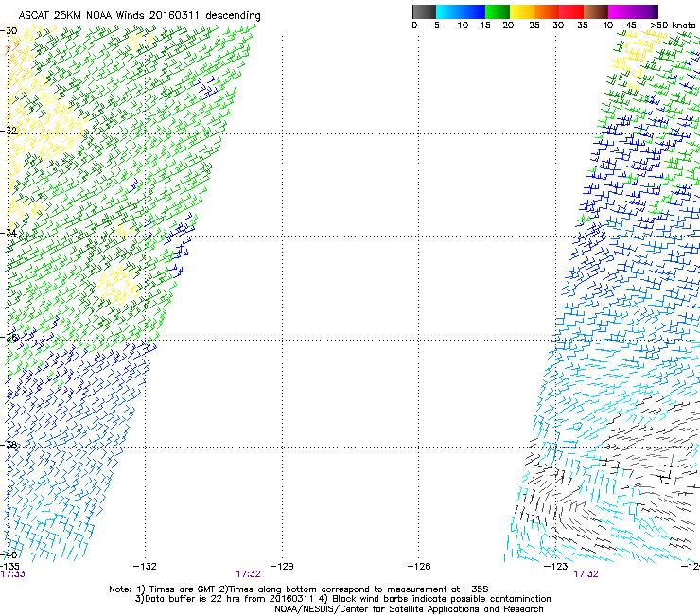This screenshot has height=615, width=700.
Task: Click the brown 35-40 knot legend swatch
Action: click(x=596, y=11)
